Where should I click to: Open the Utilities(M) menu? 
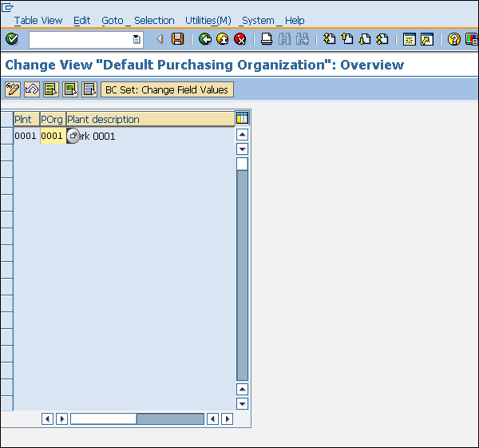[208, 21]
